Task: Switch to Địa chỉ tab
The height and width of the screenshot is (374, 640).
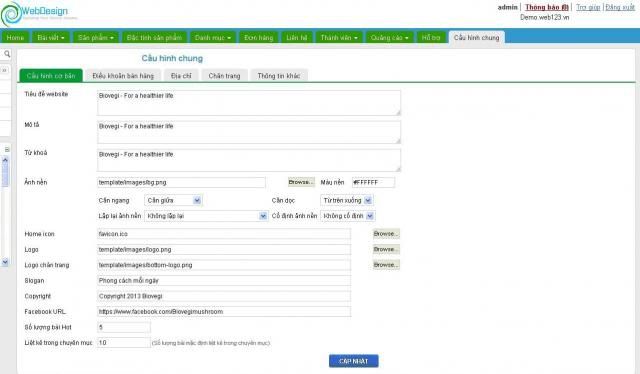Action: coord(181,76)
